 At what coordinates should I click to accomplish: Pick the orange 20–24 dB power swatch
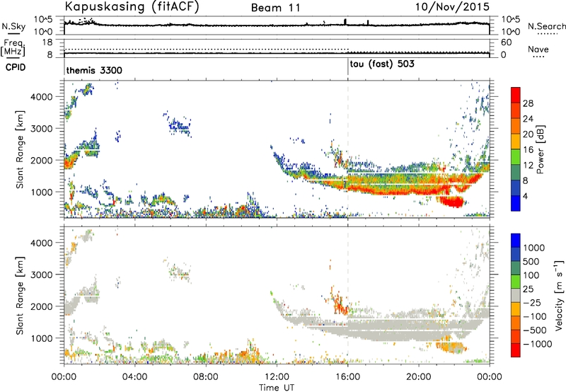coord(516,126)
